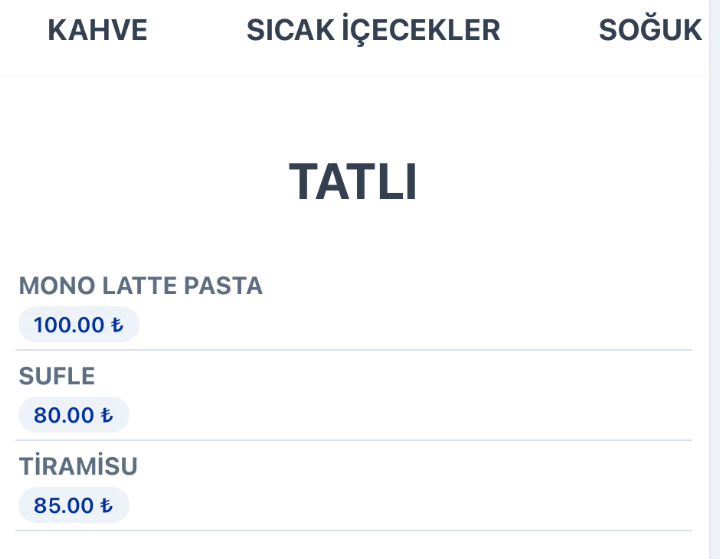Image resolution: width=720 pixels, height=559 pixels.
Task: Select the SOĞUK category tab
Action: 650,29
